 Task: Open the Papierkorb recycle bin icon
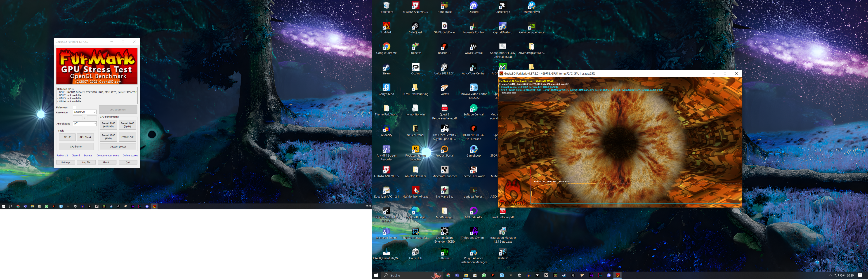(386, 6)
